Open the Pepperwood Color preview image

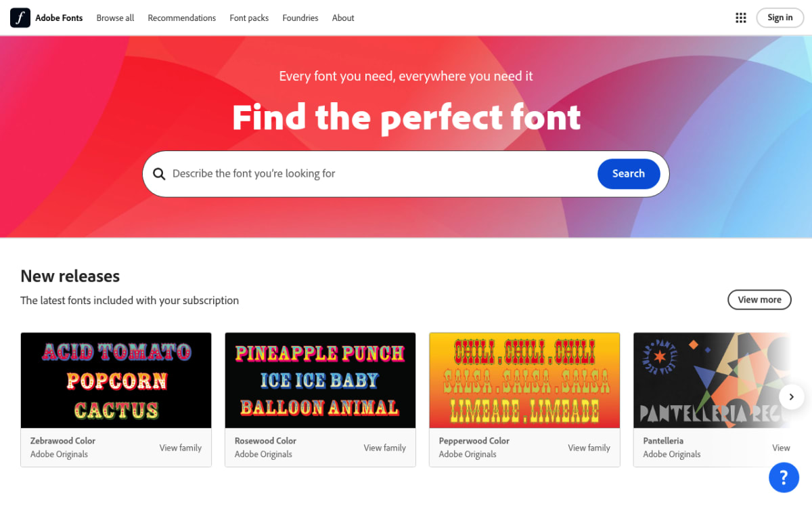click(524, 380)
